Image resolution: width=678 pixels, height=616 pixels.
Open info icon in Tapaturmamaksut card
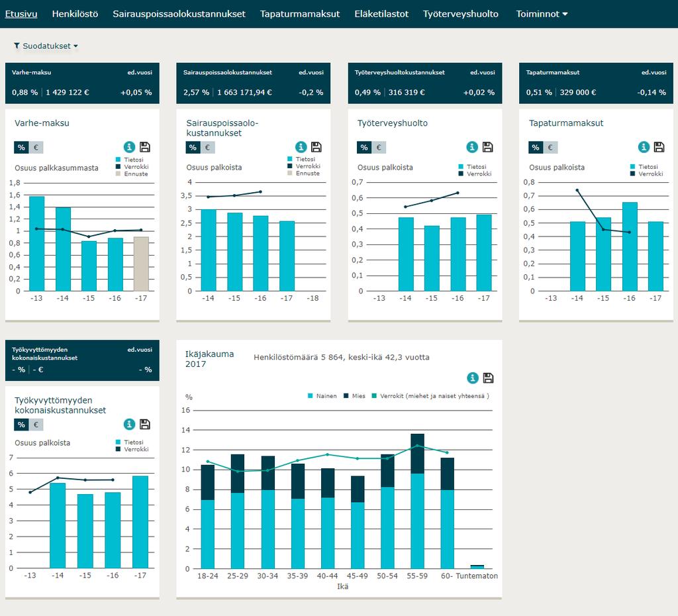644,147
